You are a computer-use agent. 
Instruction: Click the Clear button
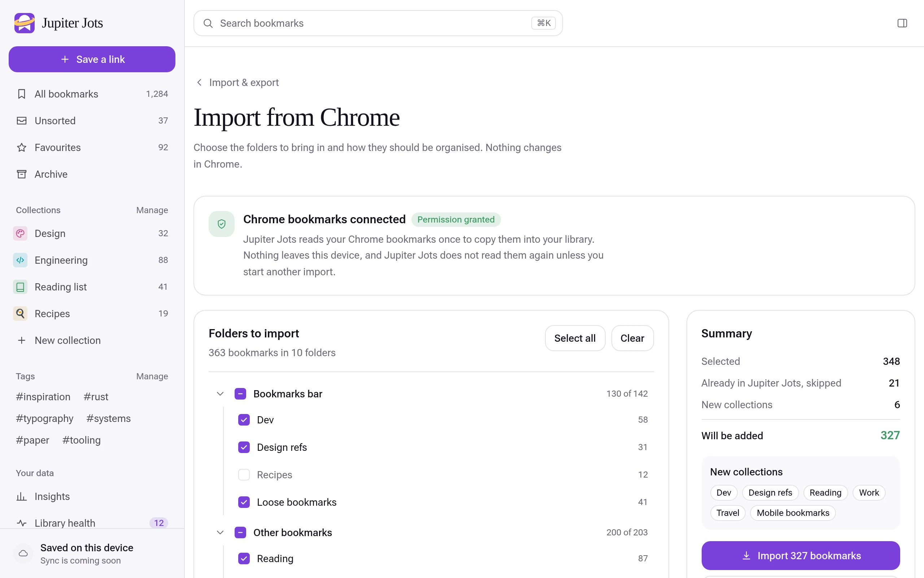coord(632,338)
